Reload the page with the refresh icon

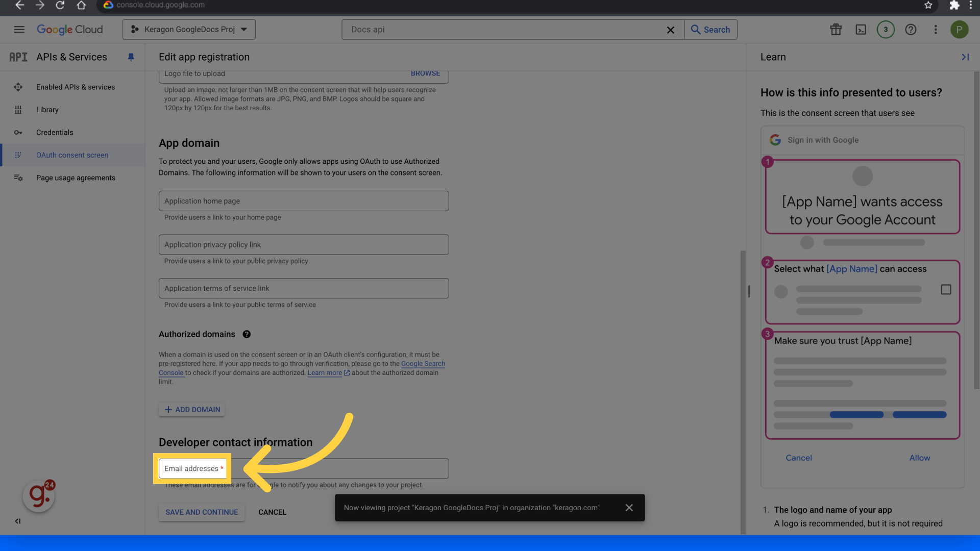tap(60, 5)
